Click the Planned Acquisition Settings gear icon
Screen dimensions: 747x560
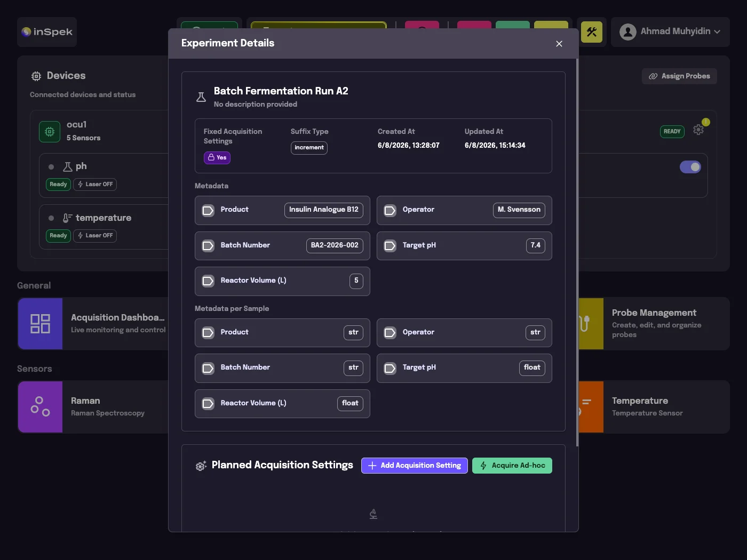(x=201, y=466)
